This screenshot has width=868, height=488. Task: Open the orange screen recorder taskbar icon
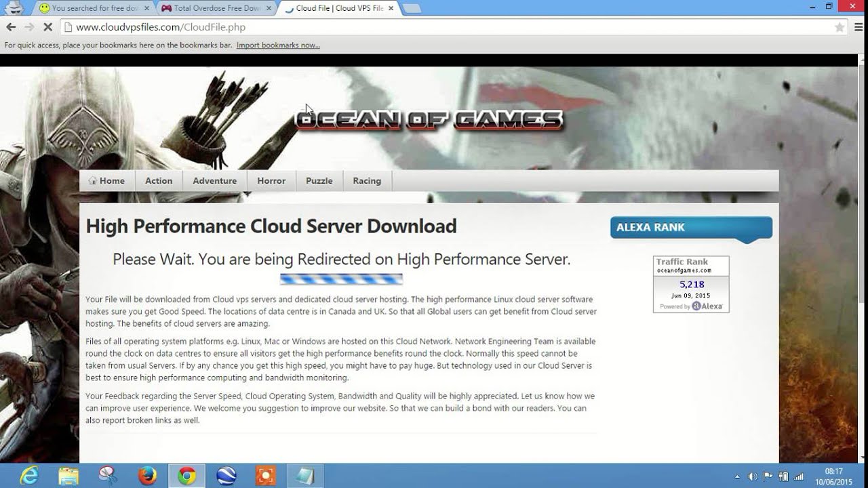coord(266,476)
